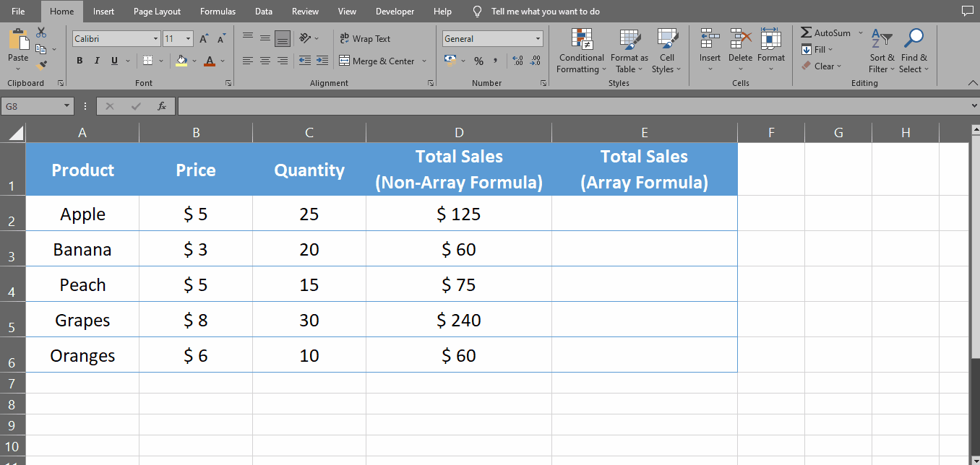The image size is (980, 465).
Task: Apply italic formatting
Action: coord(96,61)
